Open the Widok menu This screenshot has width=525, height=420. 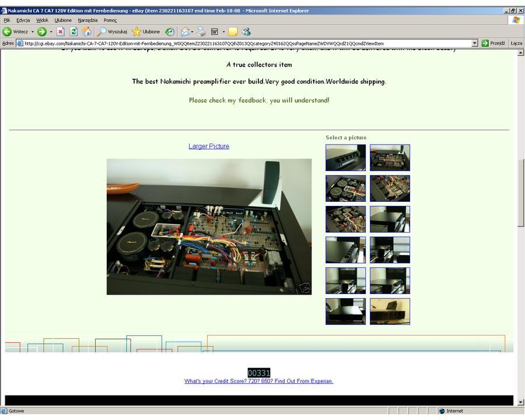pos(42,20)
